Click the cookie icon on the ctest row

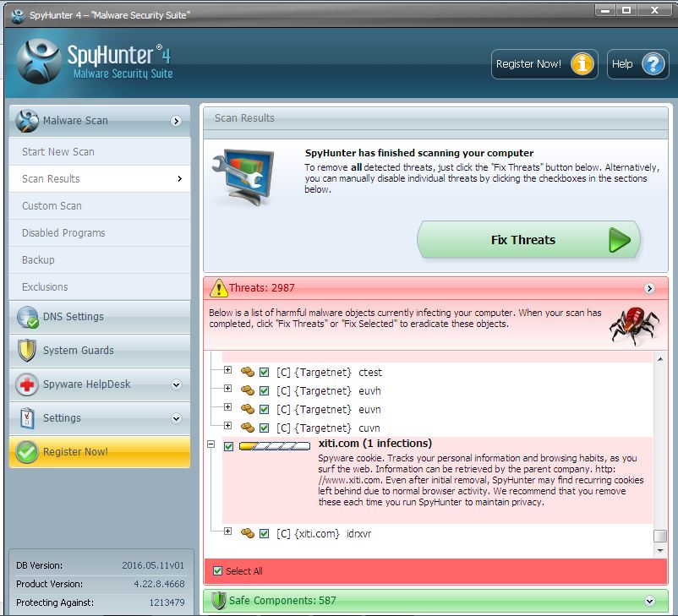[x=248, y=372]
